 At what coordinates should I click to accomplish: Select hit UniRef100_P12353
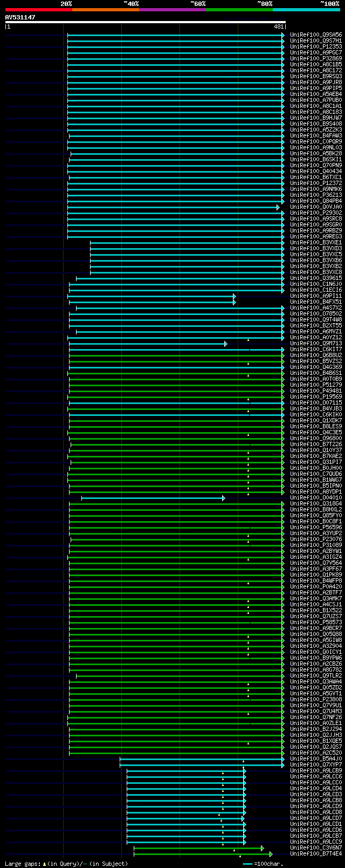316,46
